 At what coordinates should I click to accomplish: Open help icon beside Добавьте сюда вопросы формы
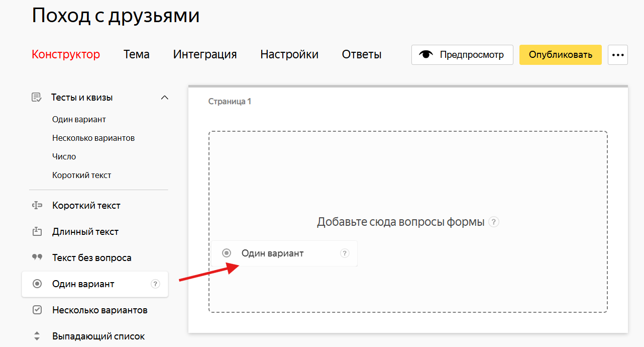pos(494,222)
